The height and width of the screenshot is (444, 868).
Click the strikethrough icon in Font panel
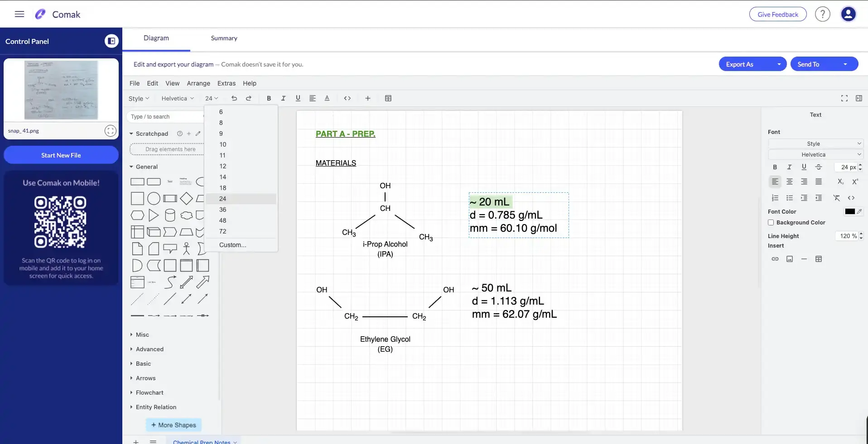tap(818, 167)
